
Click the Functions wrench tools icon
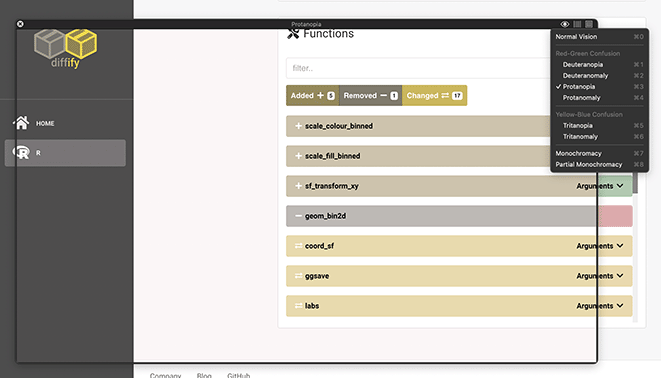click(293, 33)
